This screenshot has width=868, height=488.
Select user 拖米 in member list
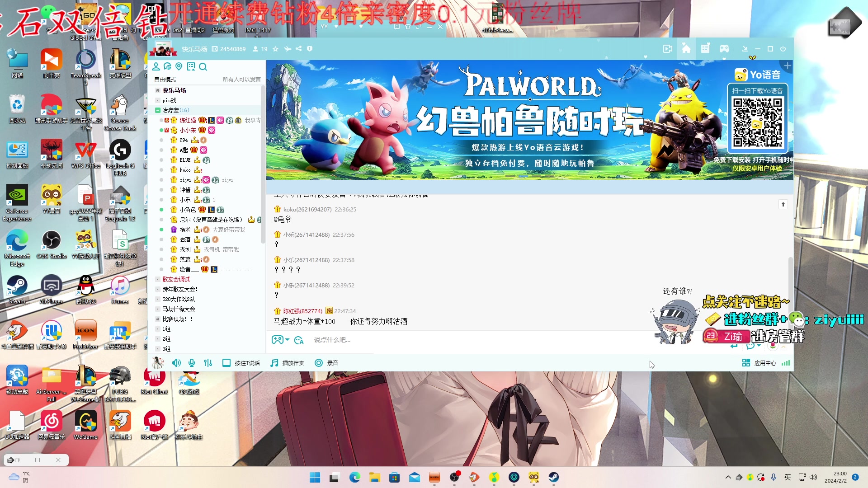point(185,230)
